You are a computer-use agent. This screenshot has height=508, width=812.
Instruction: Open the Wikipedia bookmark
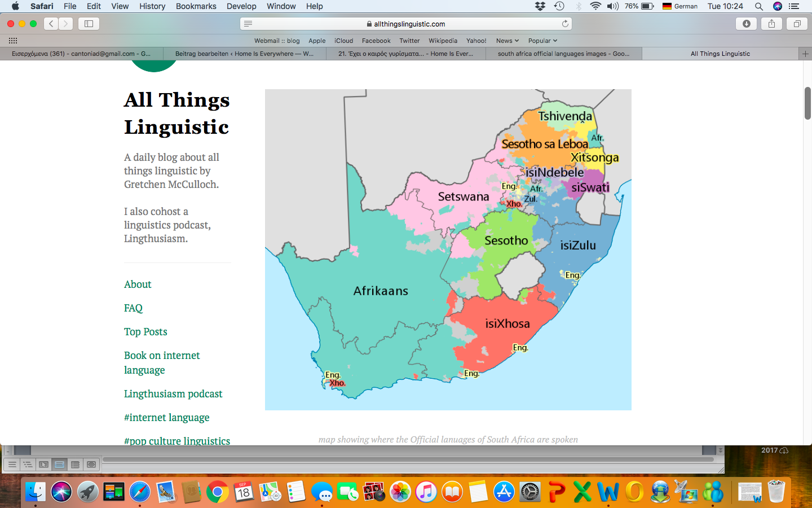click(x=443, y=41)
